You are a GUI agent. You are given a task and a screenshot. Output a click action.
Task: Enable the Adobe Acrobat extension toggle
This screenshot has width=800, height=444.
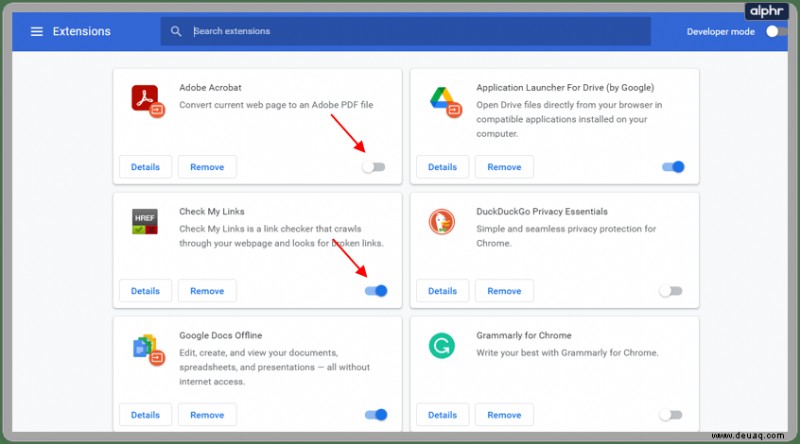[x=374, y=167]
